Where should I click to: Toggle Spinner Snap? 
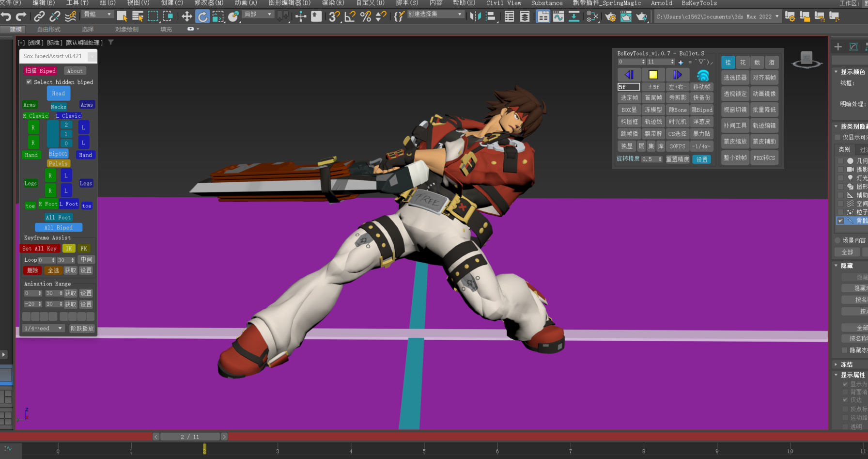[x=381, y=16]
